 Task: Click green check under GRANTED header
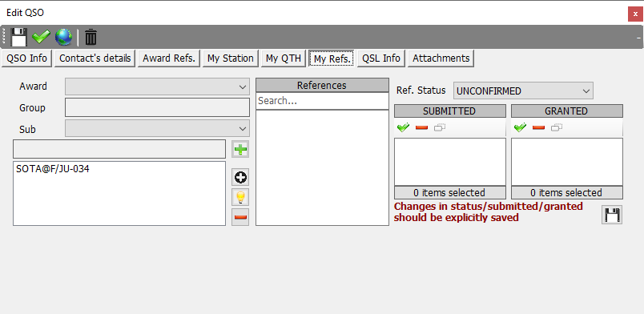click(521, 128)
